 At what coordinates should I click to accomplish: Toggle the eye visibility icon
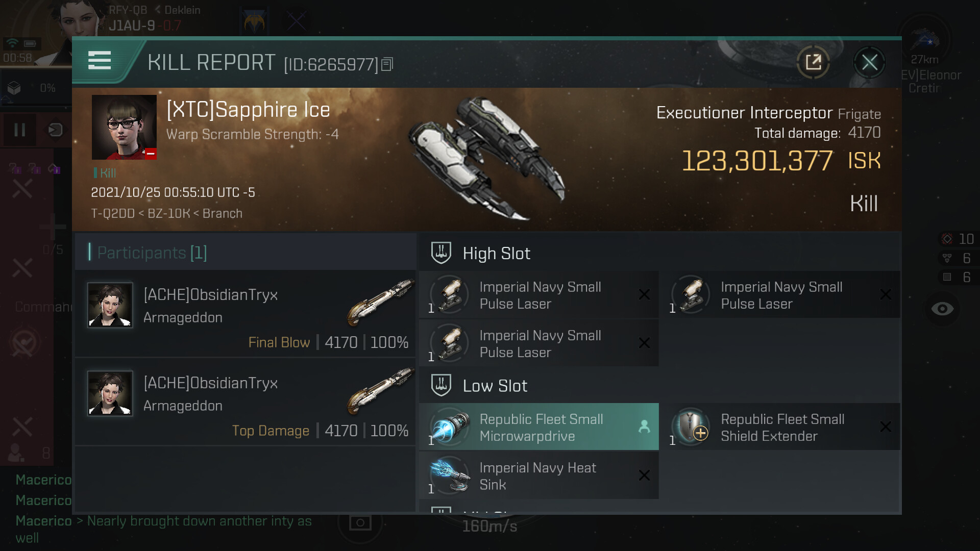click(942, 309)
